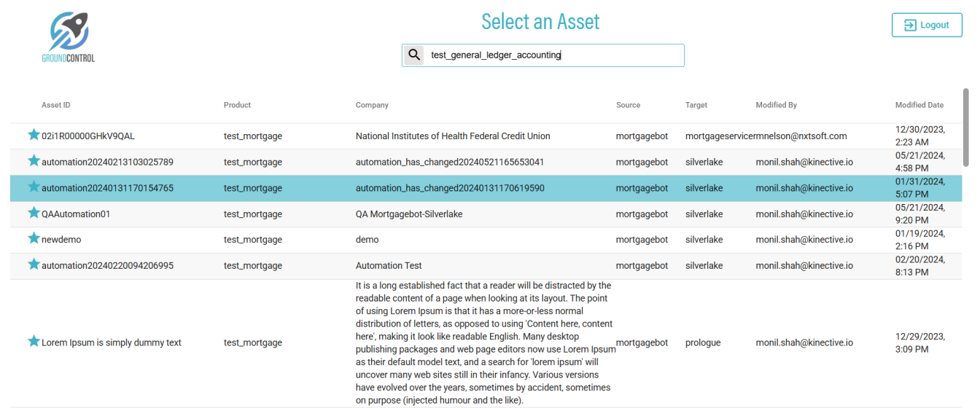Select the newdemo asset row
The width and height of the screenshot is (980, 408).
point(61,240)
